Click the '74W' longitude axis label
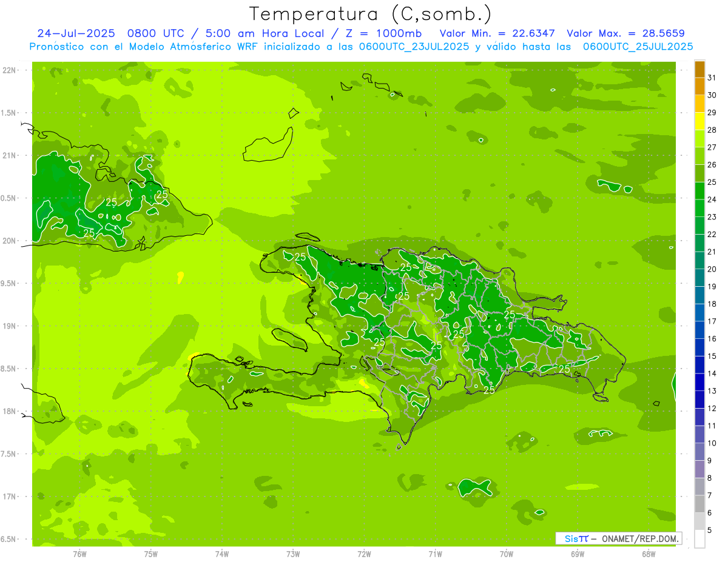Image resolution: width=728 pixels, height=562 pixels. [x=222, y=554]
